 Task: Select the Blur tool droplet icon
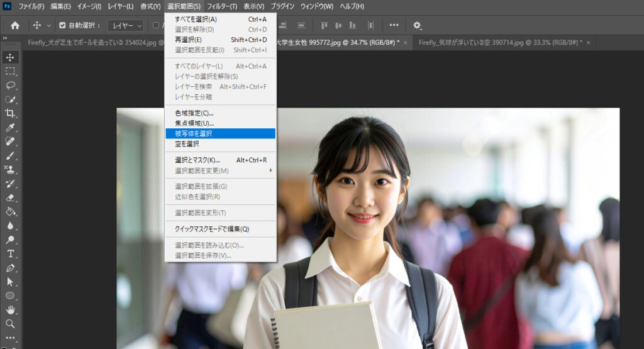pos(10,226)
